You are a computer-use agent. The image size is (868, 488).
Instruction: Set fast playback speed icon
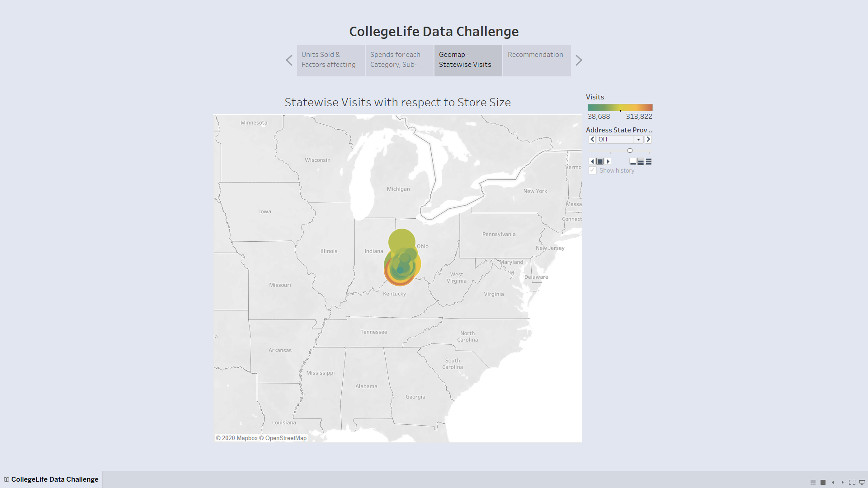pos(648,161)
